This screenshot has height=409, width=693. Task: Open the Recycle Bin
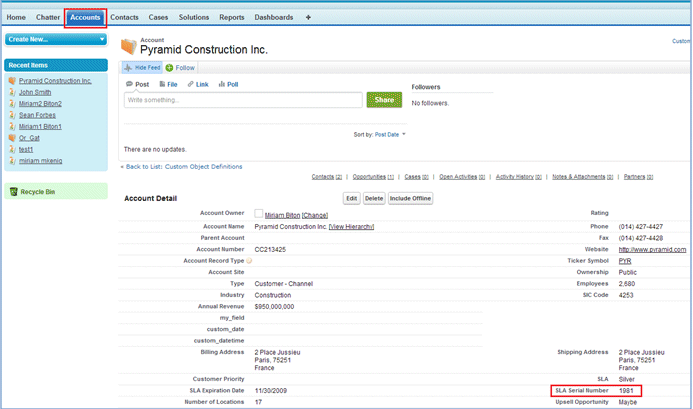(38, 192)
